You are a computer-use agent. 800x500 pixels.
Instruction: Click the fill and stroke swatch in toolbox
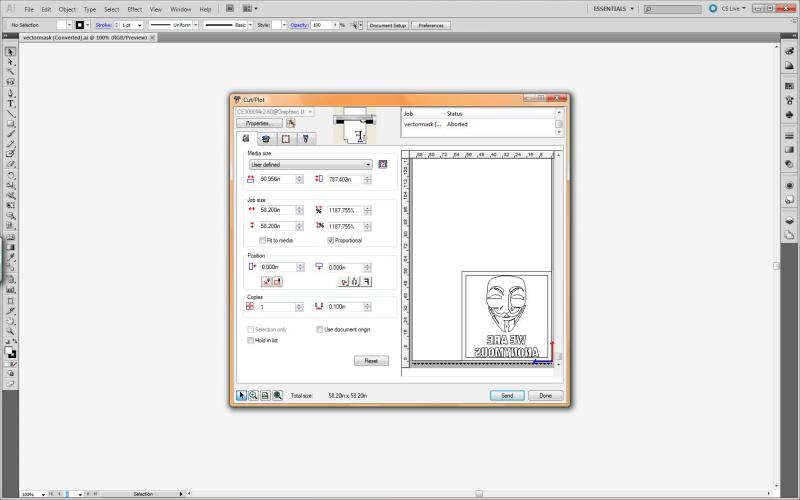click(x=10, y=352)
